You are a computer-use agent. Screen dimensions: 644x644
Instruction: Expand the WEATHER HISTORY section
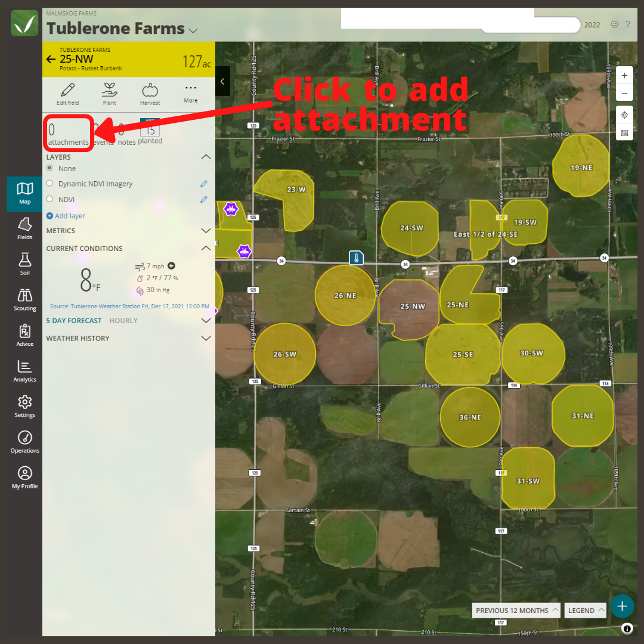(206, 338)
